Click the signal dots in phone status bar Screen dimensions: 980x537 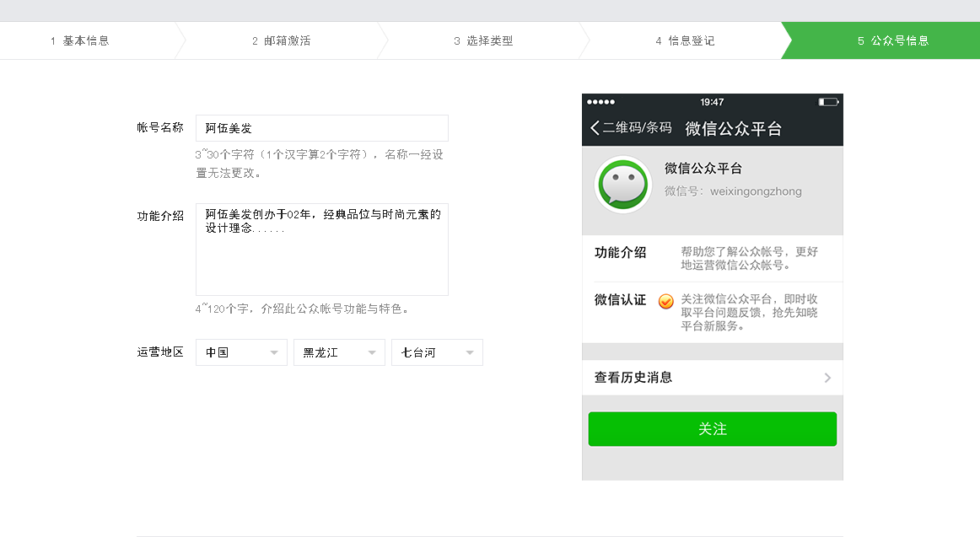coord(600,102)
